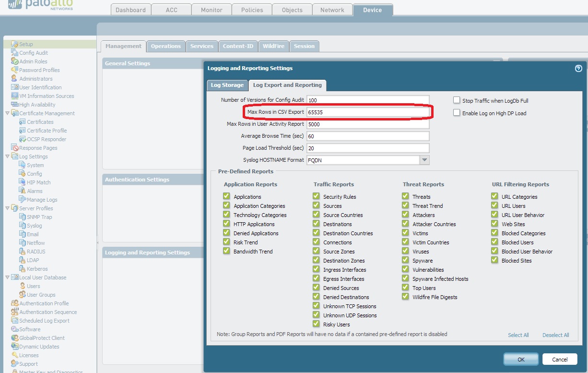Click the Dynamic Updates icon

point(15,347)
